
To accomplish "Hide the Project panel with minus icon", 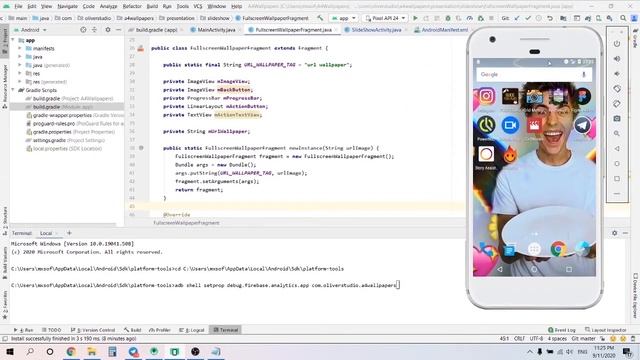I will tap(118, 30).
